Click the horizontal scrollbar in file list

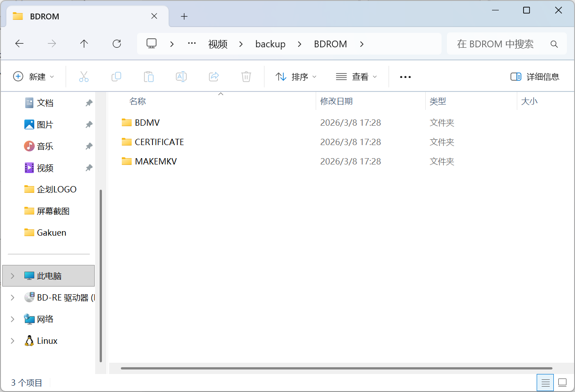pos(336,368)
